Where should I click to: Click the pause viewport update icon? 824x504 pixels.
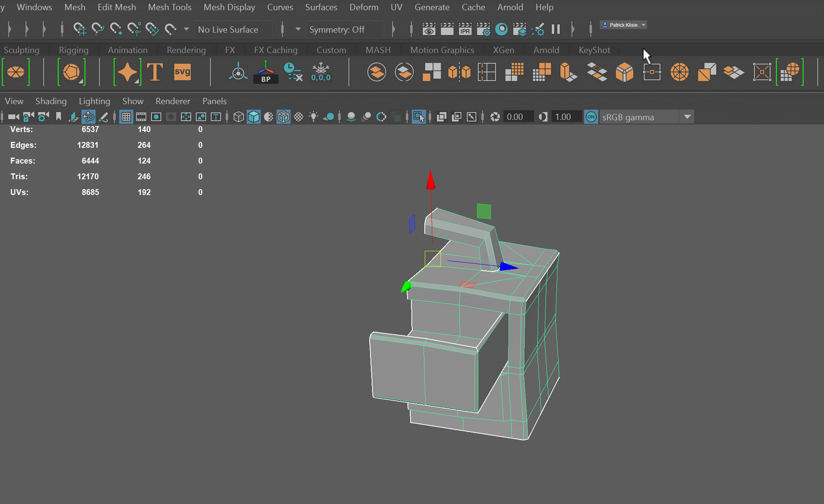coord(555,29)
